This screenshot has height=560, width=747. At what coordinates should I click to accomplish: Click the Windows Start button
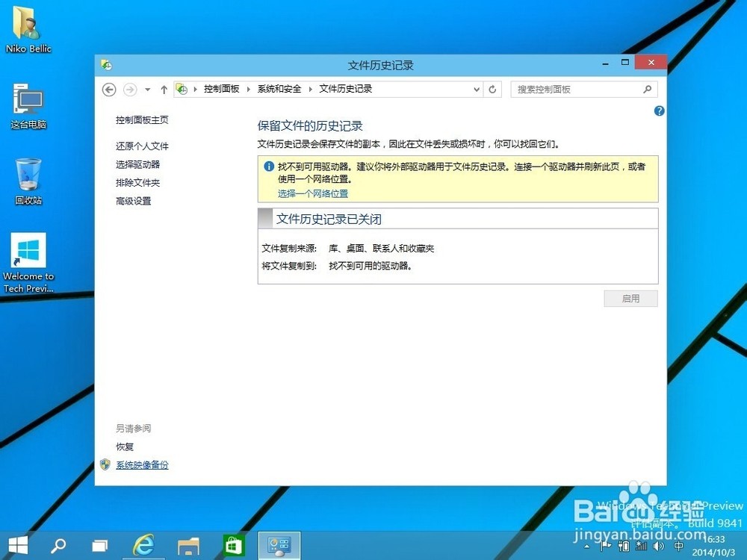[19, 546]
